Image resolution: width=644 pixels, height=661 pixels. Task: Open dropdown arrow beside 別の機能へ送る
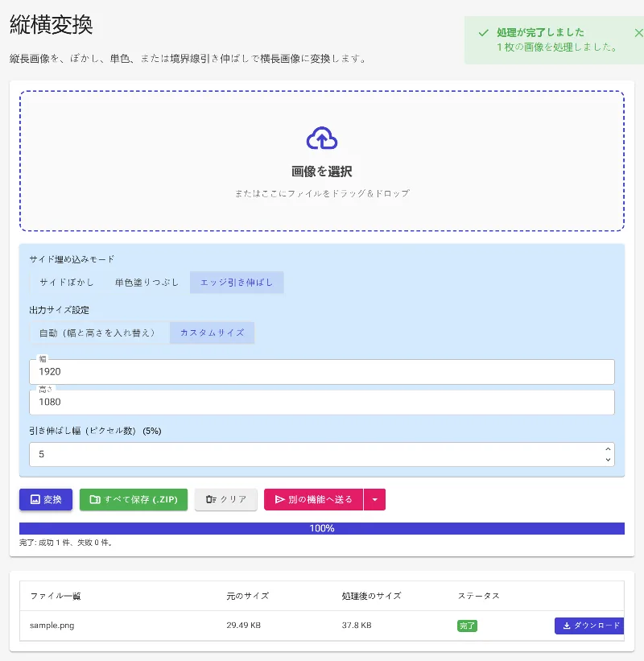(x=374, y=499)
